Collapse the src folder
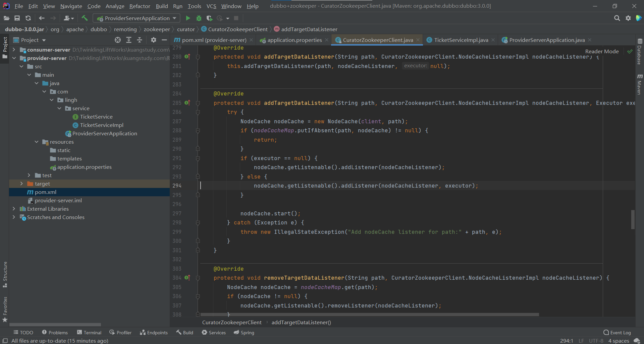 (x=21, y=66)
